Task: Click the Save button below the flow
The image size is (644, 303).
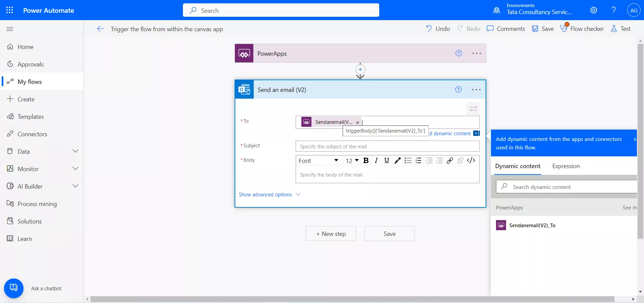Action: coord(390,234)
